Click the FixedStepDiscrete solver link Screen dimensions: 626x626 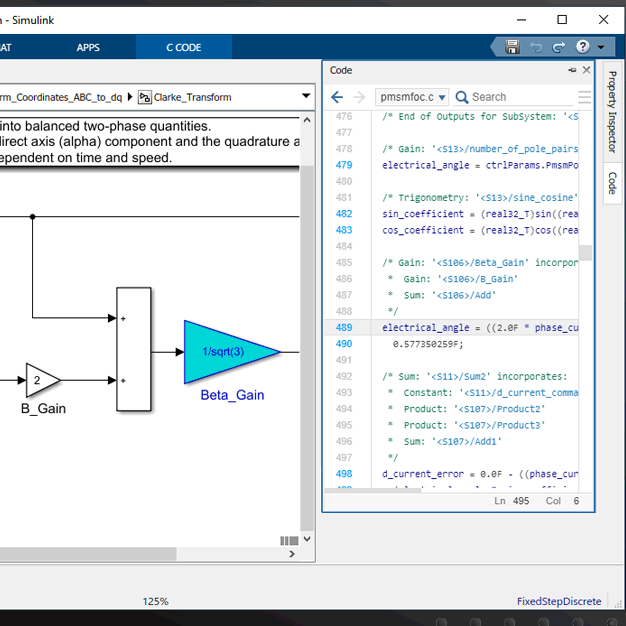pos(559,602)
